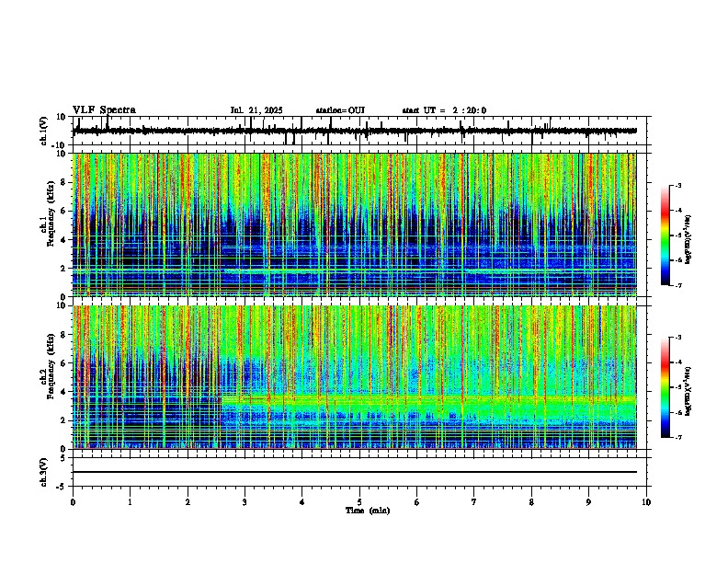
Task: Click the time axis tick label "5"
Action: pos(359,502)
